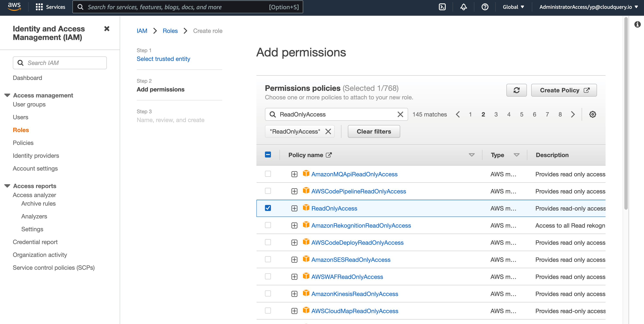
Task: Go to next page of policies
Action: [x=573, y=115]
